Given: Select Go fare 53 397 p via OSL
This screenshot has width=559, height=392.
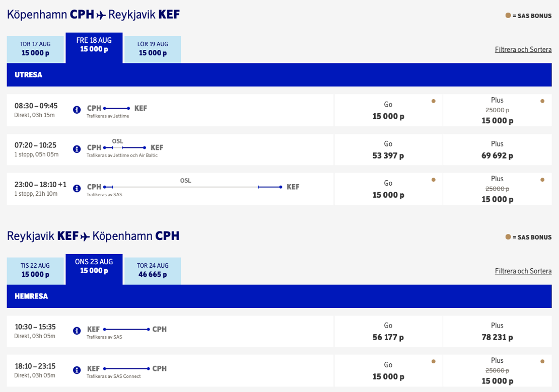Looking at the screenshot, I should coord(388,149).
